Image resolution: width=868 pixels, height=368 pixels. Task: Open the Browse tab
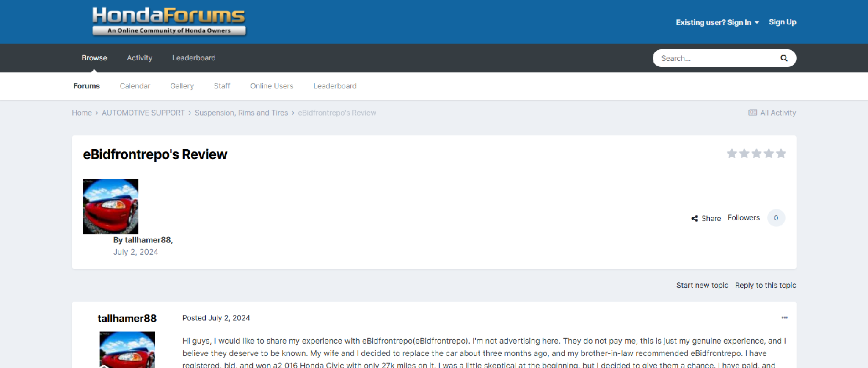point(95,58)
